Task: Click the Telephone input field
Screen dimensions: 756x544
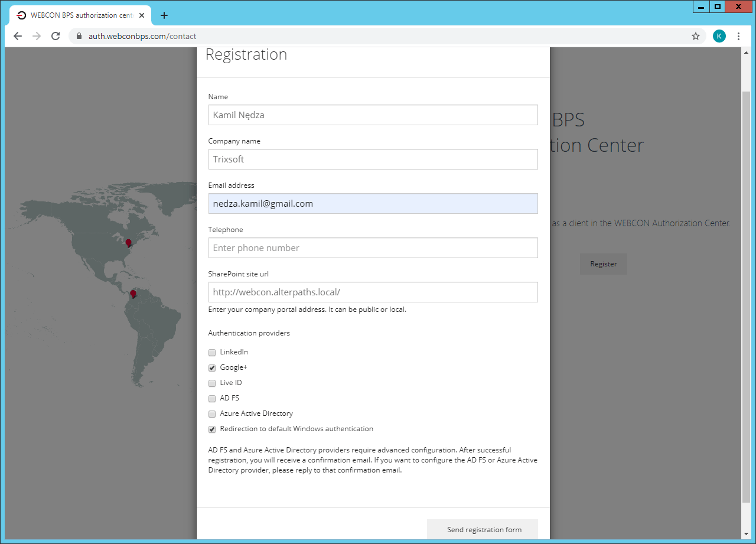Action: coord(373,247)
